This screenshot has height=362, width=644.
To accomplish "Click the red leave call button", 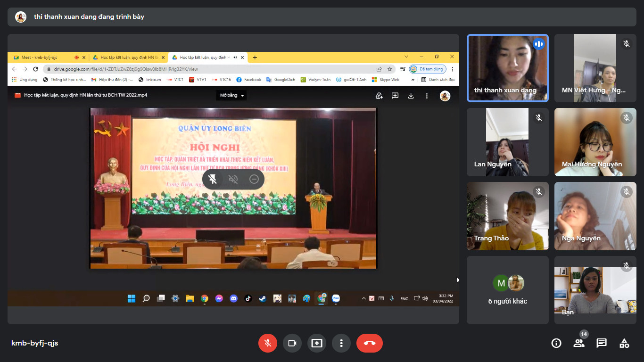I will (369, 343).
